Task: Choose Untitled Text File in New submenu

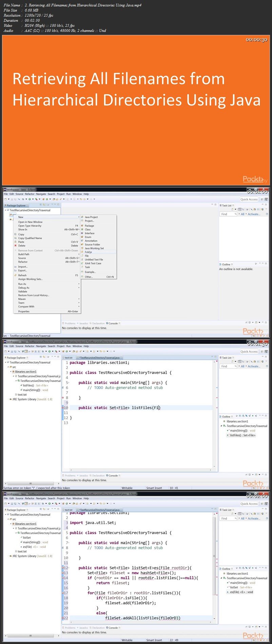Action: click(x=94, y=260)
